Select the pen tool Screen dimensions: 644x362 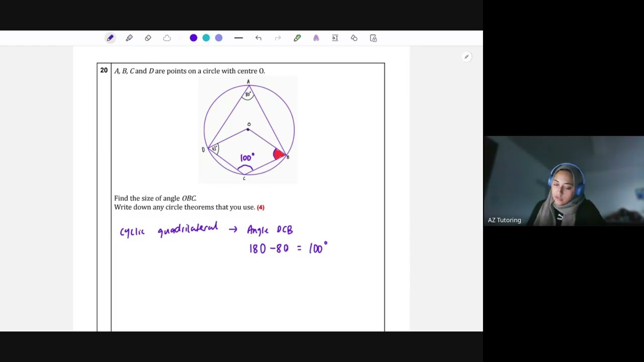[110, 38]
